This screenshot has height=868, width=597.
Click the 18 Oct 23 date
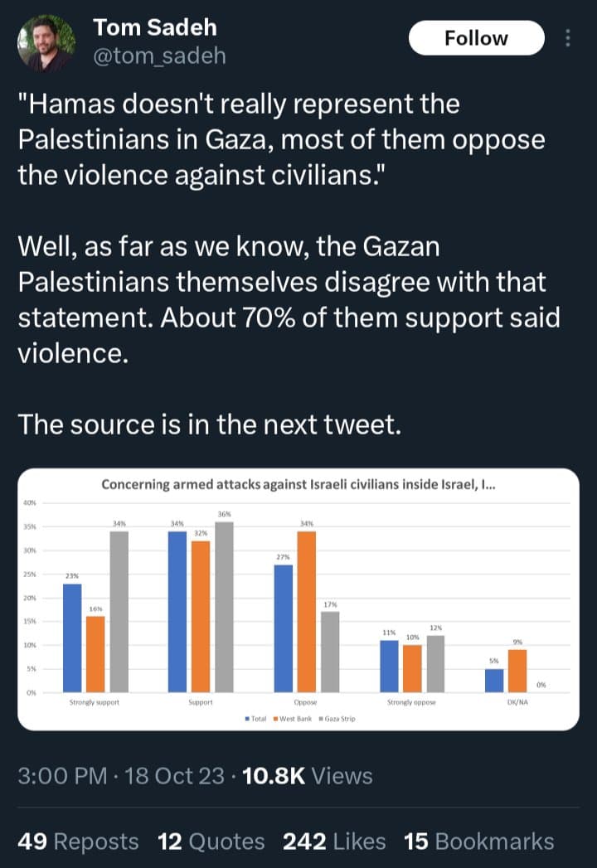pyautogui.click(x=173, y=776)
